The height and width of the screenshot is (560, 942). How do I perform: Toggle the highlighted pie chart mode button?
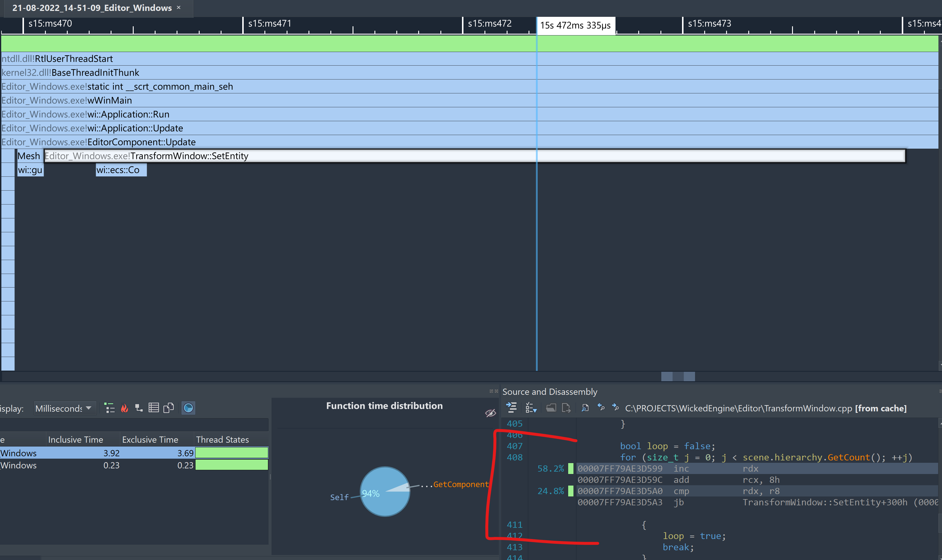[x=188, y=408]
